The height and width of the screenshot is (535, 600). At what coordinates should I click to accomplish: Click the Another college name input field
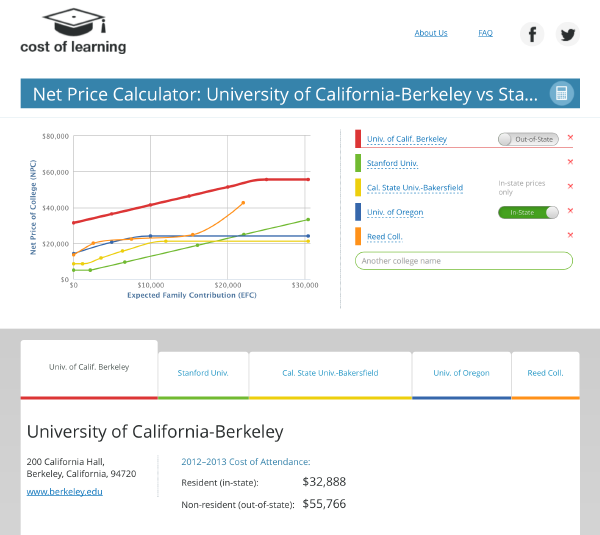point(464,261)
